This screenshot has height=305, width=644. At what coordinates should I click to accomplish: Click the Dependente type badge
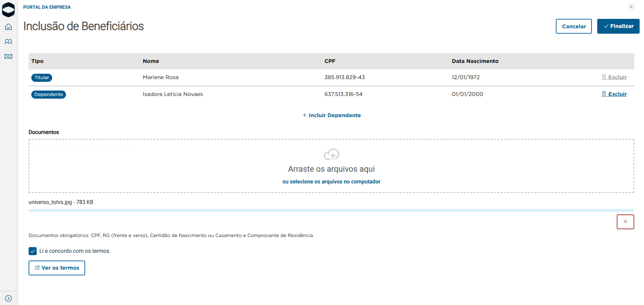click(48, 95)
